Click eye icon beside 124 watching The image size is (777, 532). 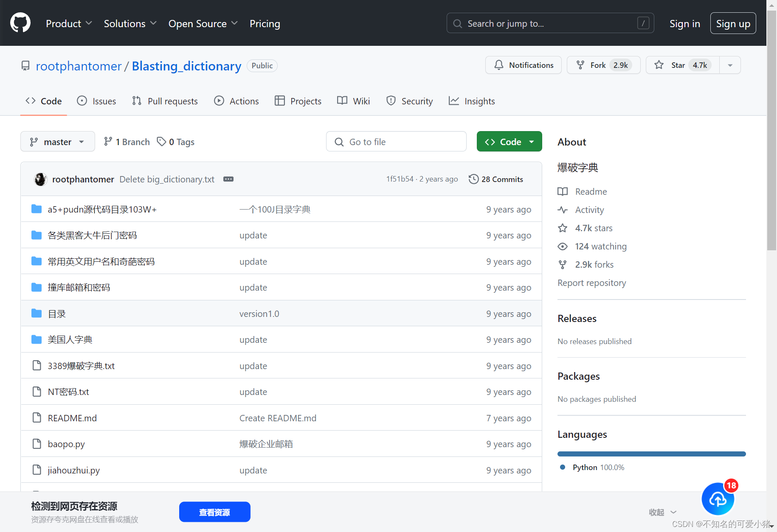tap(563, 246)
